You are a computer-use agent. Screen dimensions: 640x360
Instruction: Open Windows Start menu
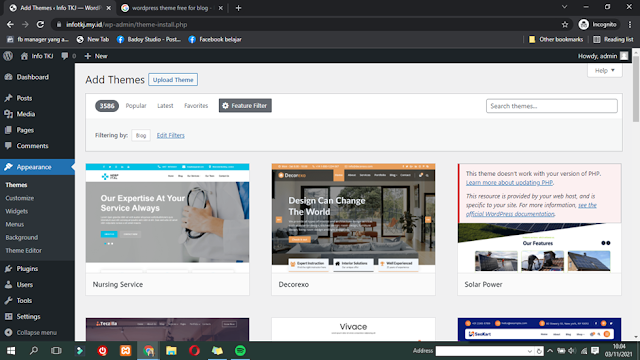(x=11, y=351)
